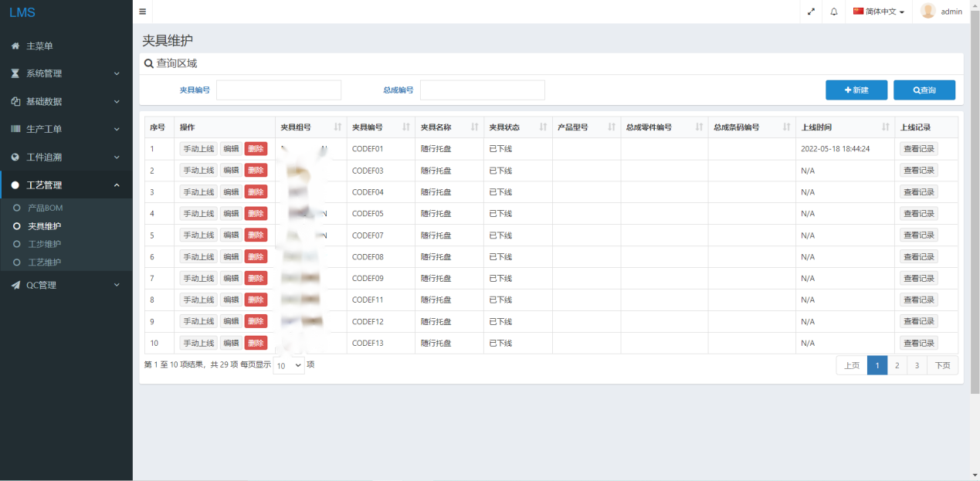Open the notification bell icon
Image resolution: width=980 pixels, height=481 pixels.
(x=834, y=12)
